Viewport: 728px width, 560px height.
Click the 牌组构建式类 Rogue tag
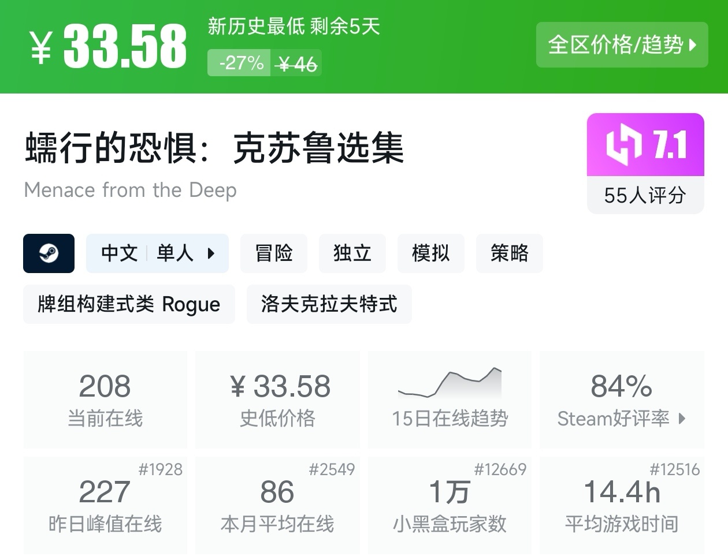click(x=128, y=304)
